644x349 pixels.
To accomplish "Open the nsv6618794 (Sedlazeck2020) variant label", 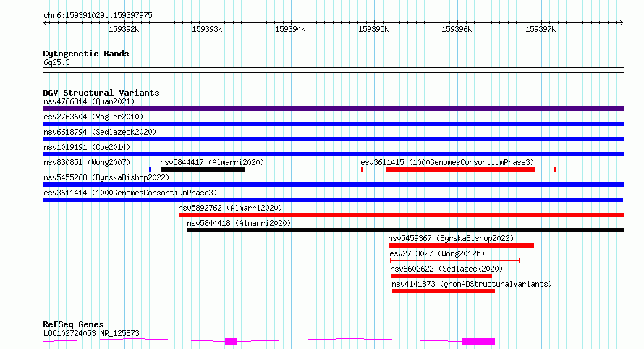I will 100,132.
